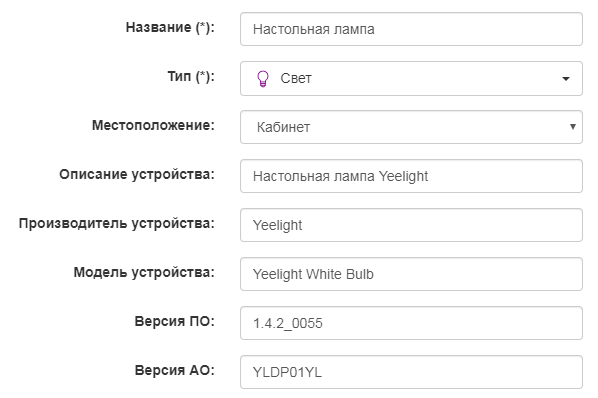This screenshot has height=398, width=598.
Task: Select the Кабинет location value
Action: [x=283, y=127]
